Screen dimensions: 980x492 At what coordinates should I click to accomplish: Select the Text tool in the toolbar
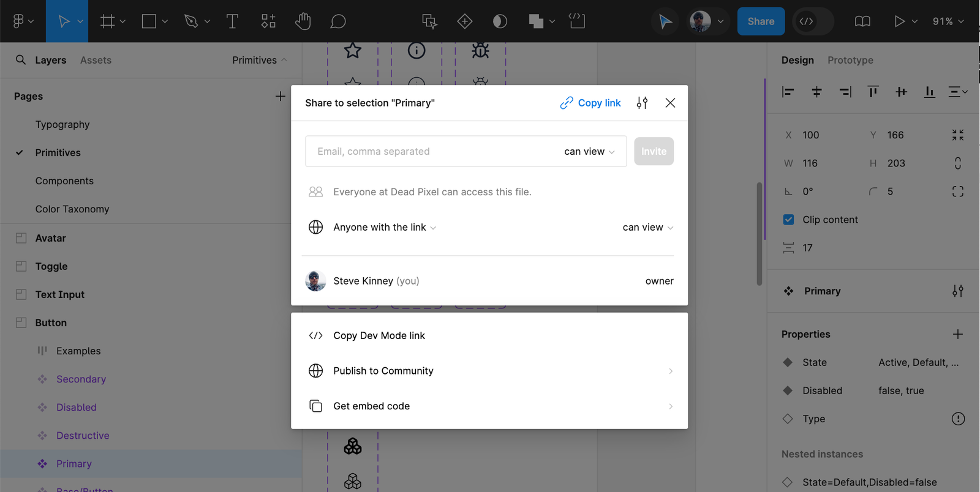pos(232,21)
